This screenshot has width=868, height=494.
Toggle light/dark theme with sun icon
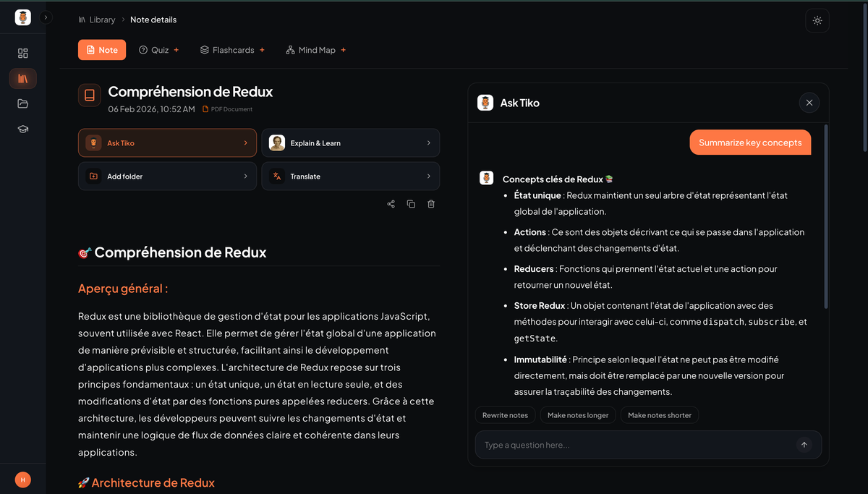point(817,20)
